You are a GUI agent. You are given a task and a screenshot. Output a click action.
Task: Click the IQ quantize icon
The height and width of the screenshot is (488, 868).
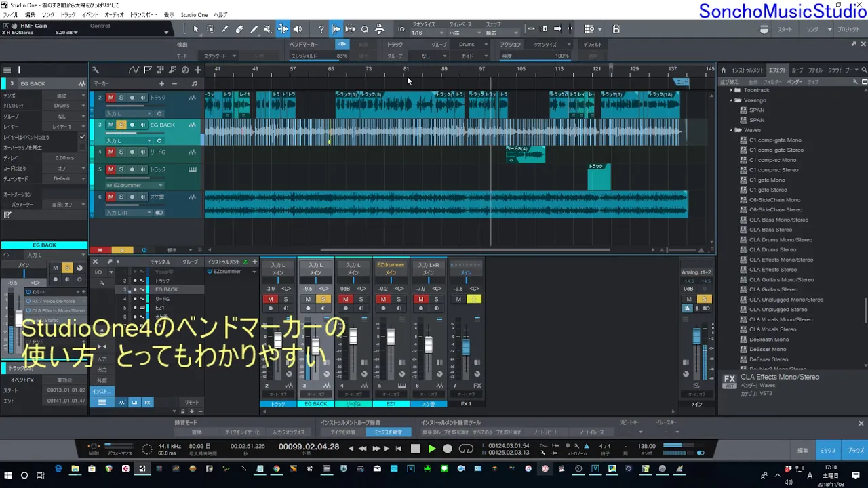coord(401,29)
